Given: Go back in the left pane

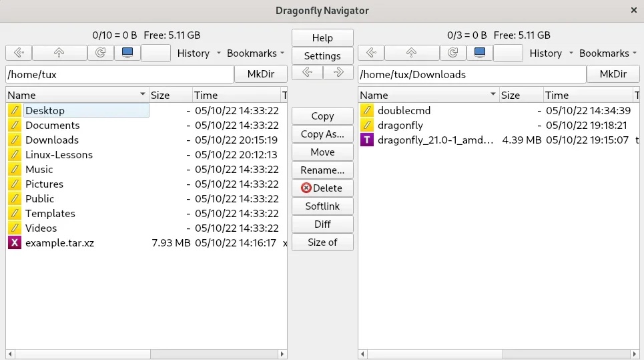Looking at the screenshot, I should point(19,53).
